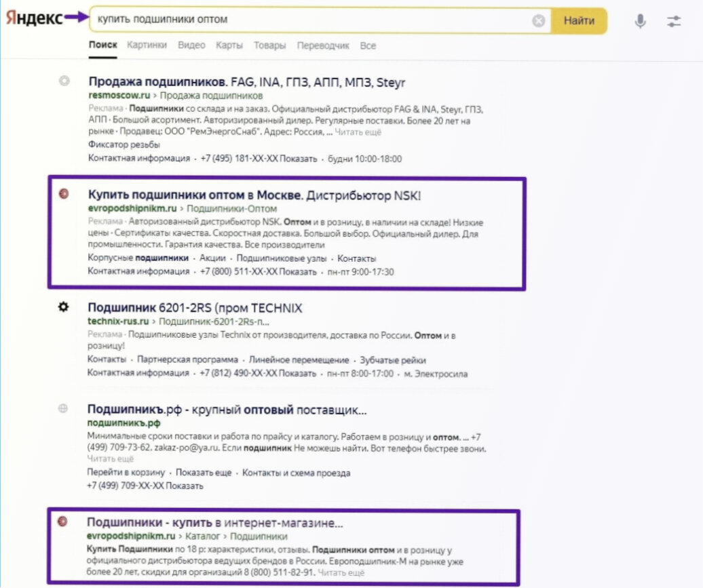Switch to the Картинки tab
Viewport: 703px width, 588px height.
point(147,45)
